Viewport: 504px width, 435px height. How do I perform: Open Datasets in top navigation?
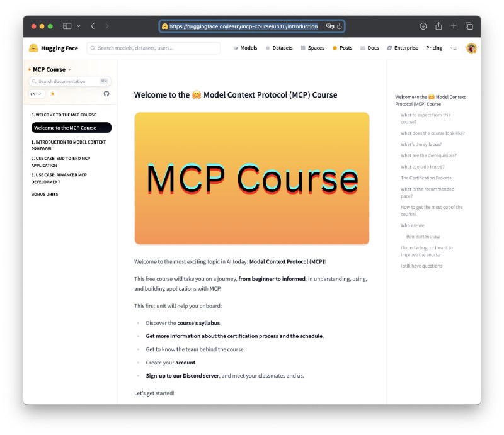(279, 48)
